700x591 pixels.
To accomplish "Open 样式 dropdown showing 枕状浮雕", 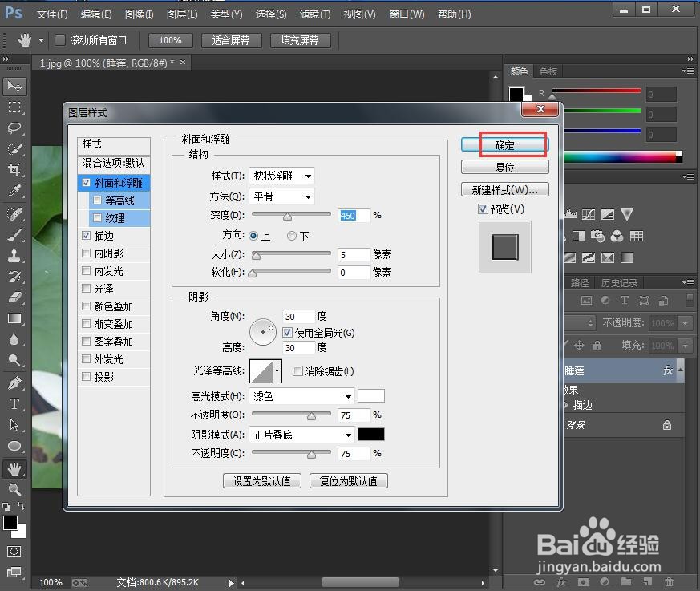I will click(281, 176).
